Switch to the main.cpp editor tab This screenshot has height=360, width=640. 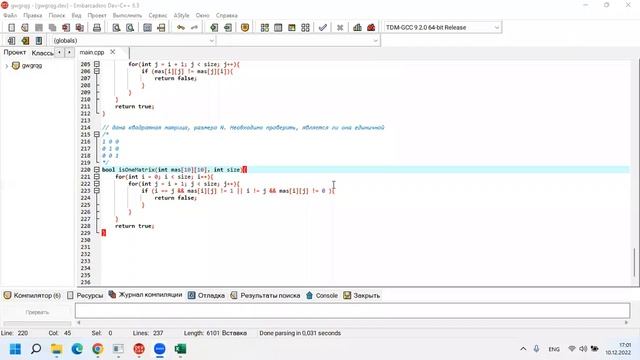click(x=92, y=52)
